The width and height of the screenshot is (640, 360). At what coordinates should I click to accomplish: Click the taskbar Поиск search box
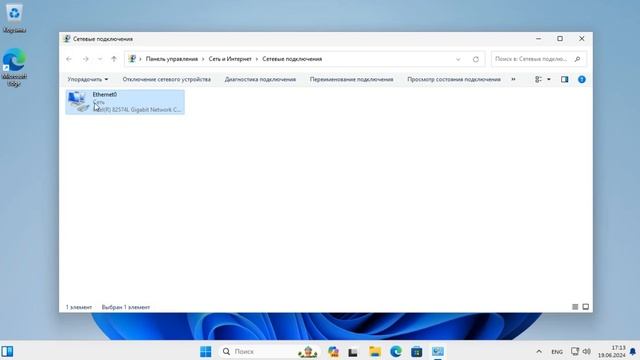click(x=270, y=351)
